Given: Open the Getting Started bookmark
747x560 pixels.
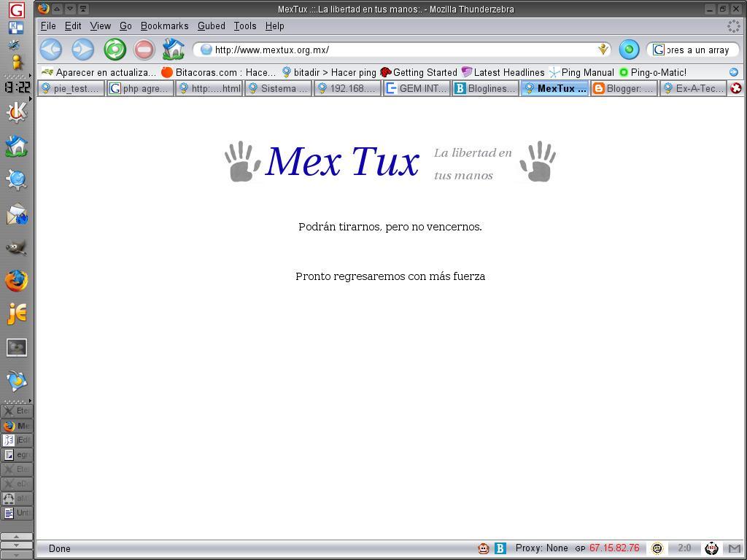Looking at the screenshot, I should point(418,72).
